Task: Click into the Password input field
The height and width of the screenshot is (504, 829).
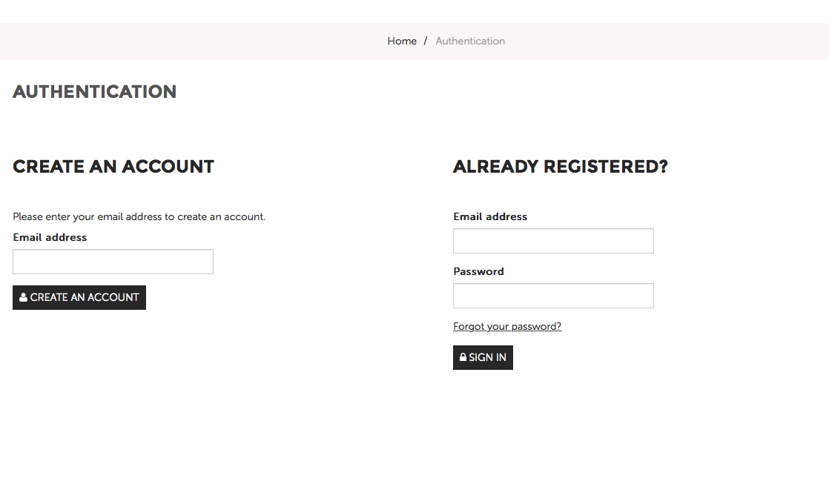Action: point(553,296)
